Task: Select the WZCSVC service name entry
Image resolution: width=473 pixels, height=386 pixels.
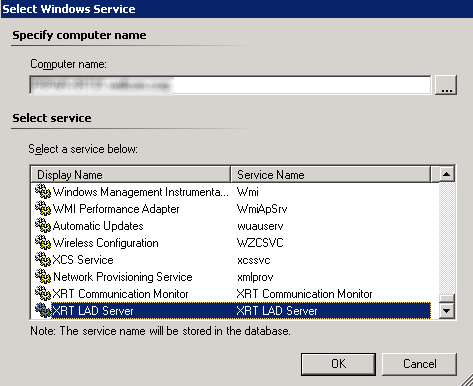Action: [x=260, y=243]
